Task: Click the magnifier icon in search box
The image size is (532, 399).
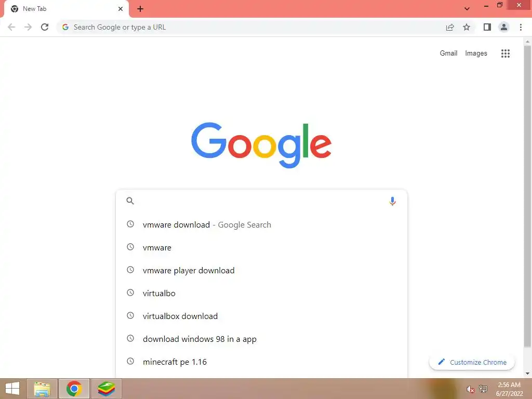Action: [130, 201]
